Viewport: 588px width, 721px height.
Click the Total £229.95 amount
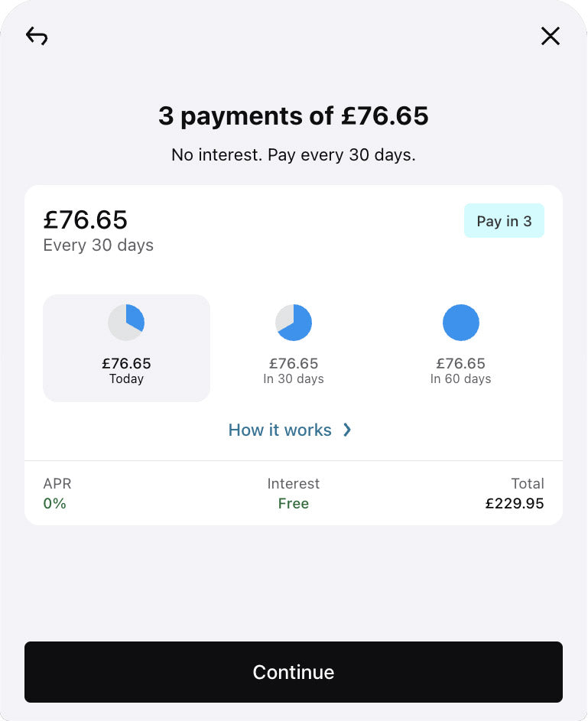(515, 504)
